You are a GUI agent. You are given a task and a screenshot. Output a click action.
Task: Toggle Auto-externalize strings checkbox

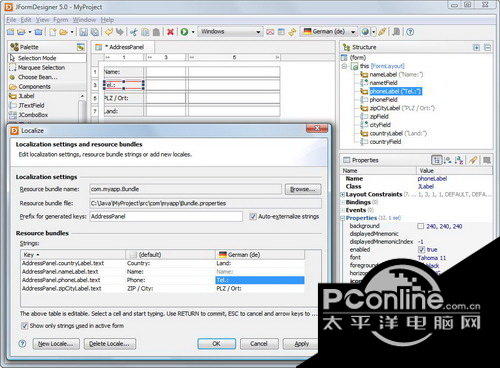click(x=253, y=217)
